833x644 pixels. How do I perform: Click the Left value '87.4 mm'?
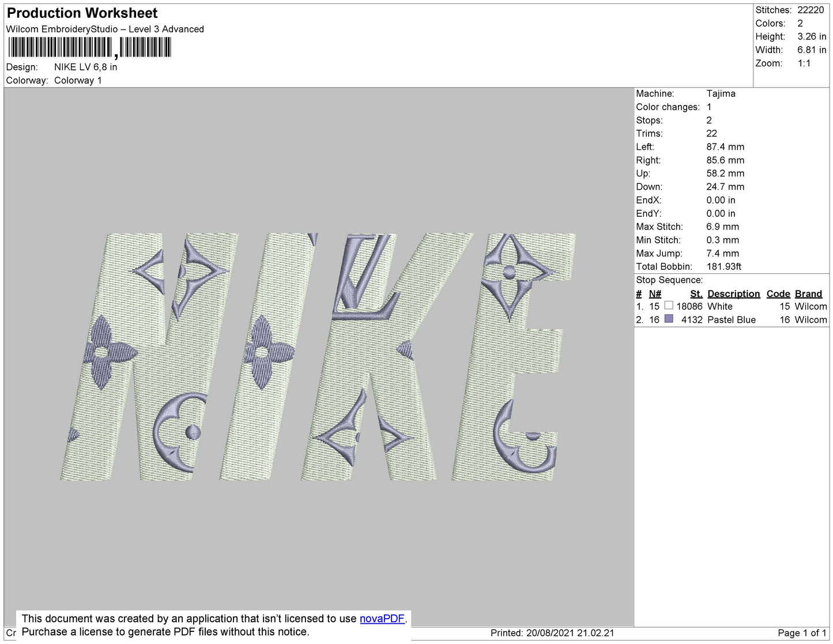click(x=725, y=147)
